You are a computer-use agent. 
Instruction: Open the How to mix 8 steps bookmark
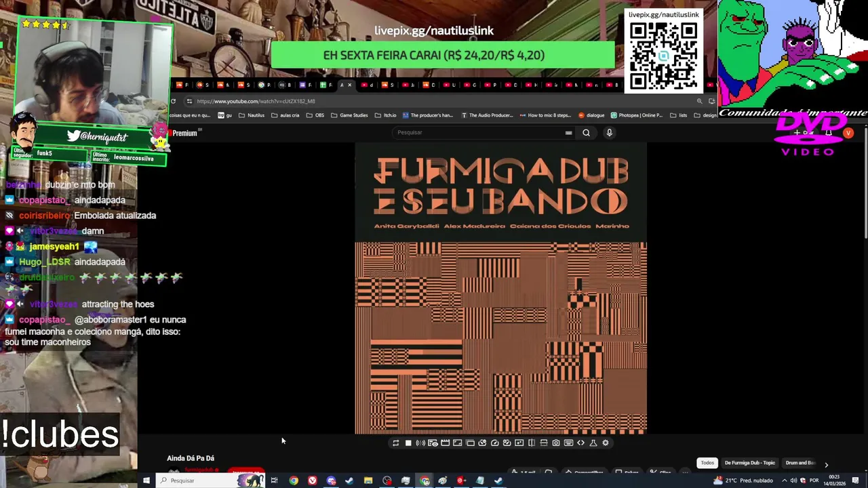[545, 115]
